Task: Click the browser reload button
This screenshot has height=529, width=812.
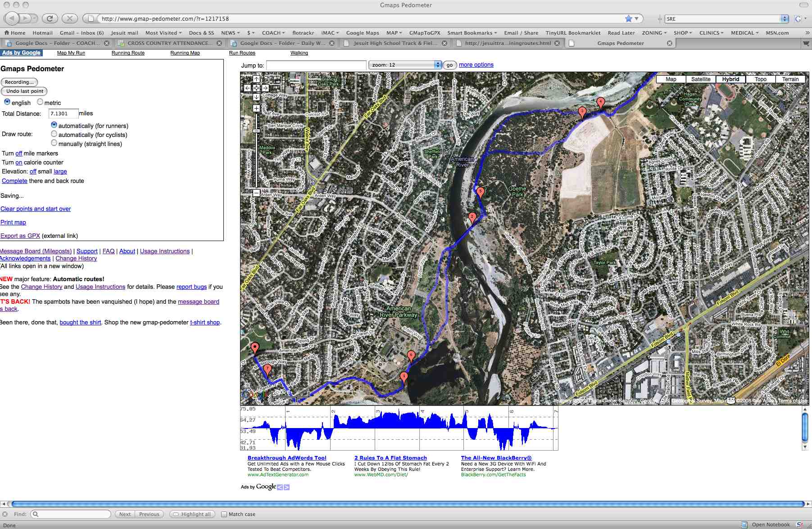Action: coord(50,18)
